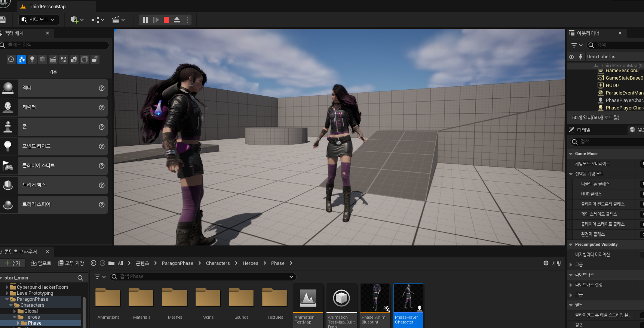Select the 포인트 라이트 placement entry
This screenshot has height=328, width=644.
pos(54,146)
